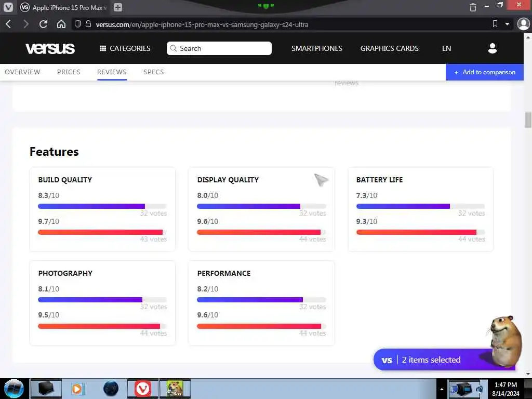Click the 2 items selected bar
Image resolution: width=532 pixels, height=399 pixels.
click(444, 360)
